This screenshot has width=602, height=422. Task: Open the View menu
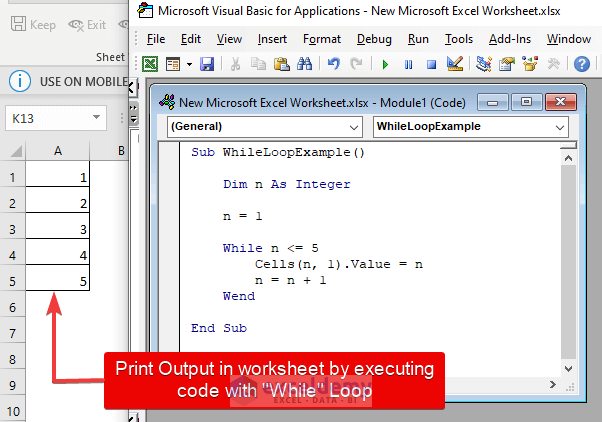[x=229, y=39]
